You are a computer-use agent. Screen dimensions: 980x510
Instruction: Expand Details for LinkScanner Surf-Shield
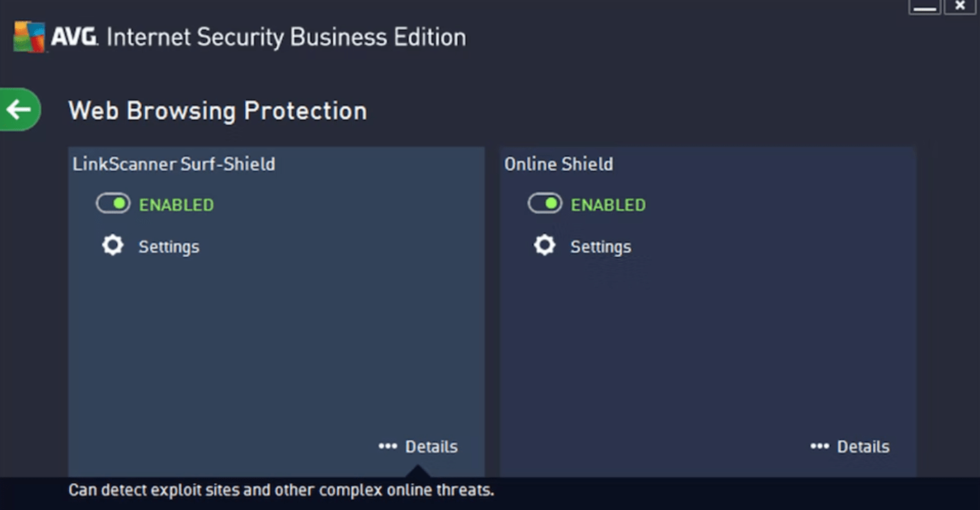coord(433,446)
